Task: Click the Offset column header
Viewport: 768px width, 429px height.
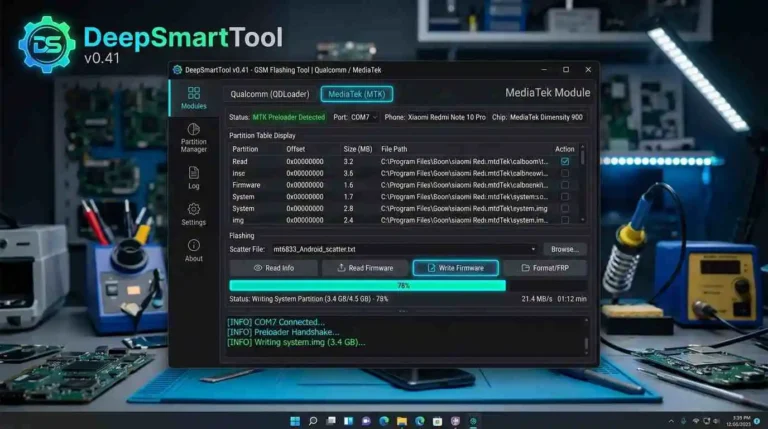Action: [295, 149]
